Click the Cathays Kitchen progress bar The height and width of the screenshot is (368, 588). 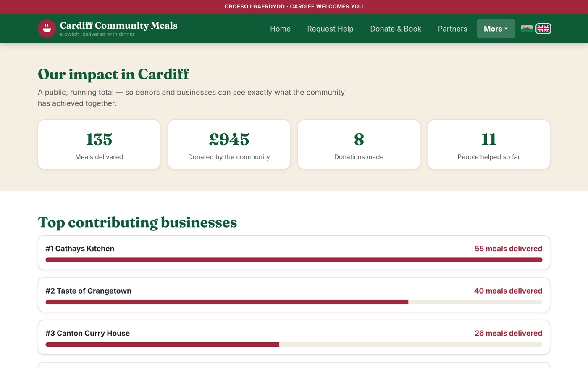tap(294, 260)
